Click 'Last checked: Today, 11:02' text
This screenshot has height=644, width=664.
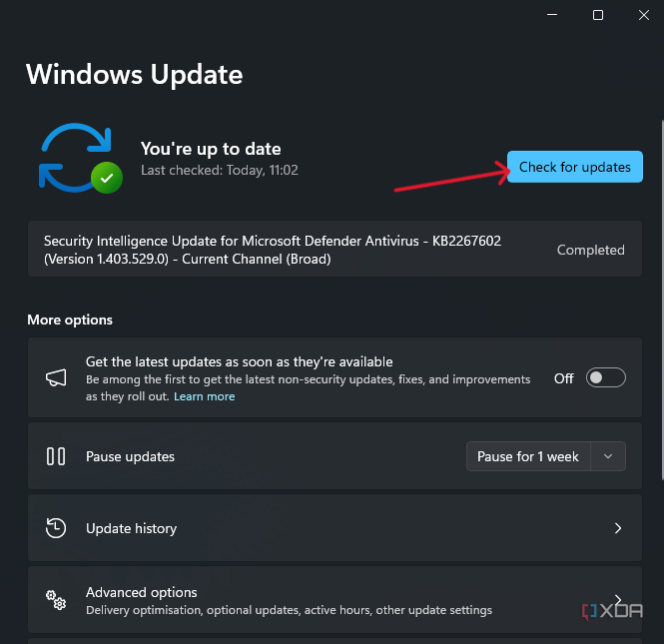coord(220,170)
